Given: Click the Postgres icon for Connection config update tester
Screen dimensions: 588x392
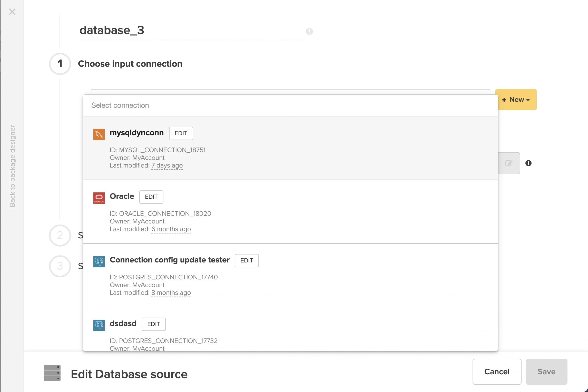Looking at the screenshot, I should click(x=99, y=261).
